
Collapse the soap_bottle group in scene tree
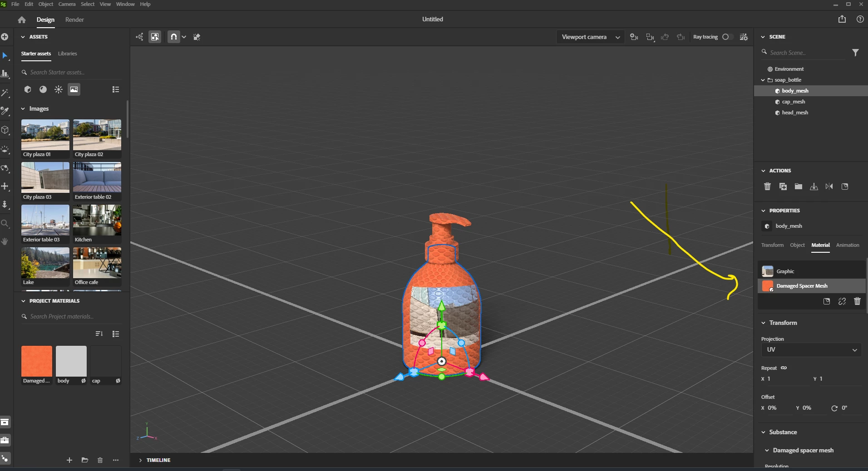pos(763,80)
